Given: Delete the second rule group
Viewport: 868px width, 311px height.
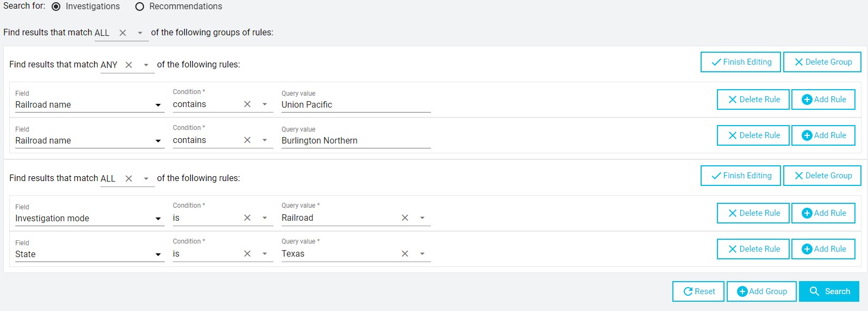Looking at the screenshot, I should tap(822, 176).
